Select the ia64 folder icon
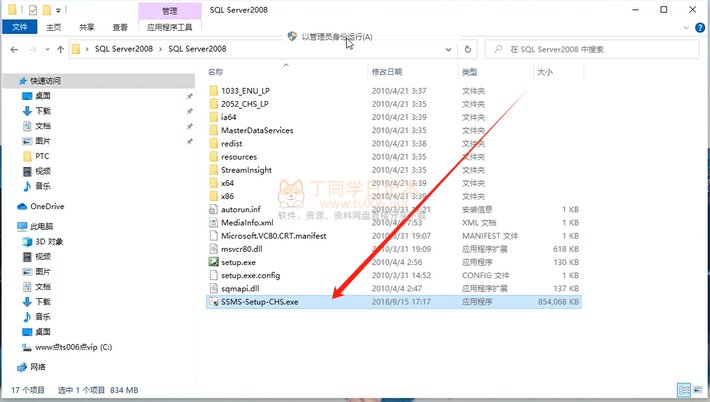This screenshot has width=710, height=402. click(214, 117)
